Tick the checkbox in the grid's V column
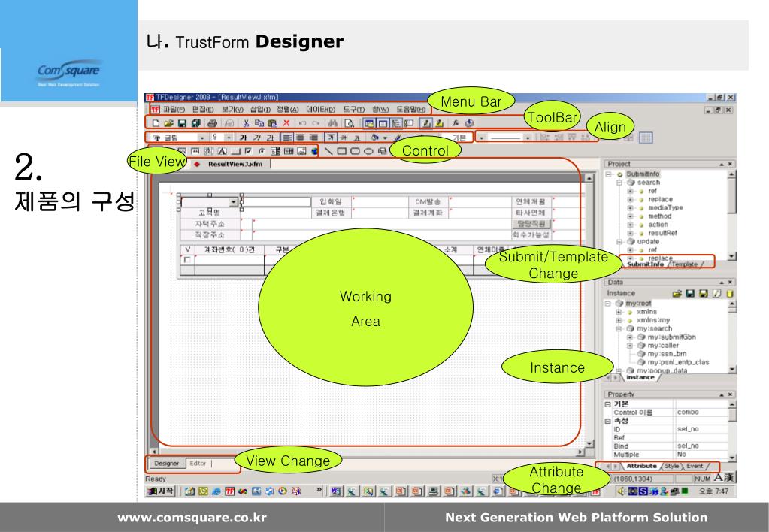 [x=187, y=260]
